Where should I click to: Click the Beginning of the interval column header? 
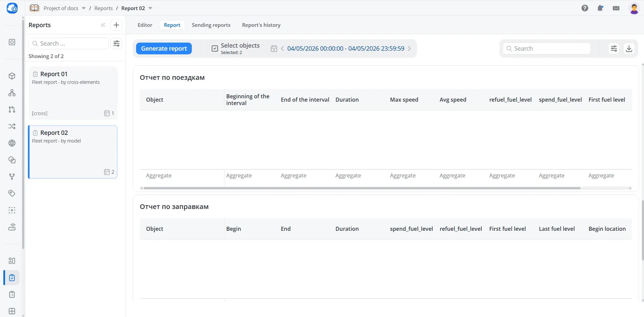pos(248,100)
